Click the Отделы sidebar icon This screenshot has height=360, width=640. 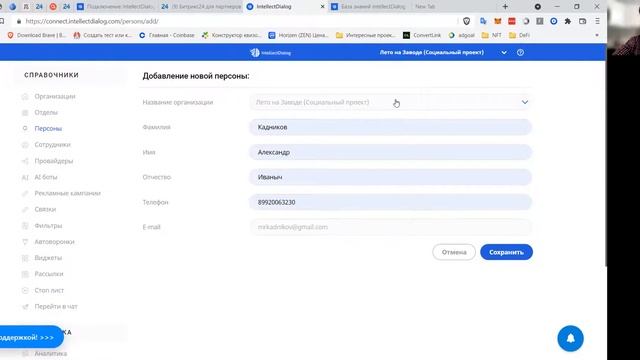(25, 112)
